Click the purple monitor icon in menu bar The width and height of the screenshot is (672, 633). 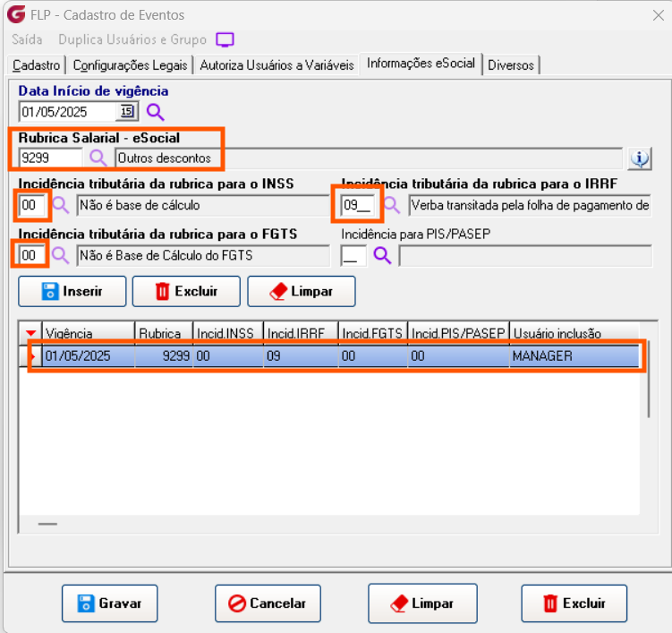(x=225, y=40)
